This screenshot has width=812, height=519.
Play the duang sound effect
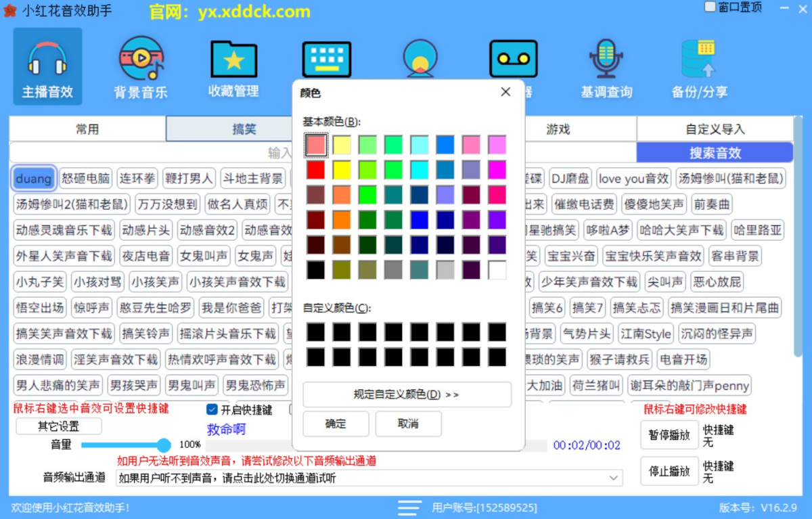pyautogui.click(x=33, y=178)
